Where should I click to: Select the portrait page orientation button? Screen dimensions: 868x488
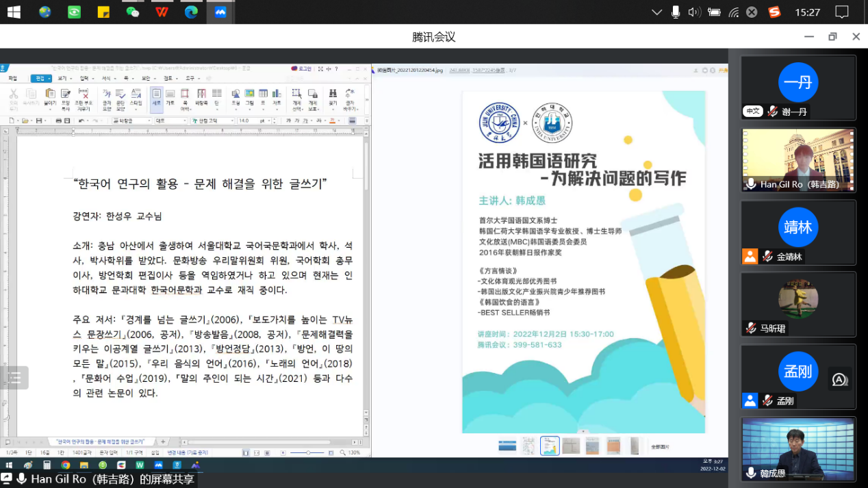pyautogui.click(x=156, y=94)
